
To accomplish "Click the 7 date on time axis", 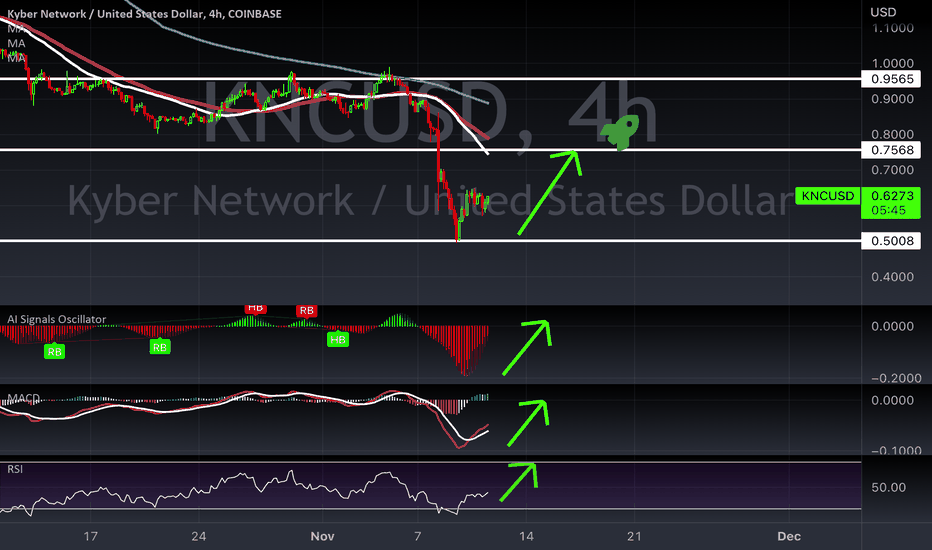I will [418, 536].
